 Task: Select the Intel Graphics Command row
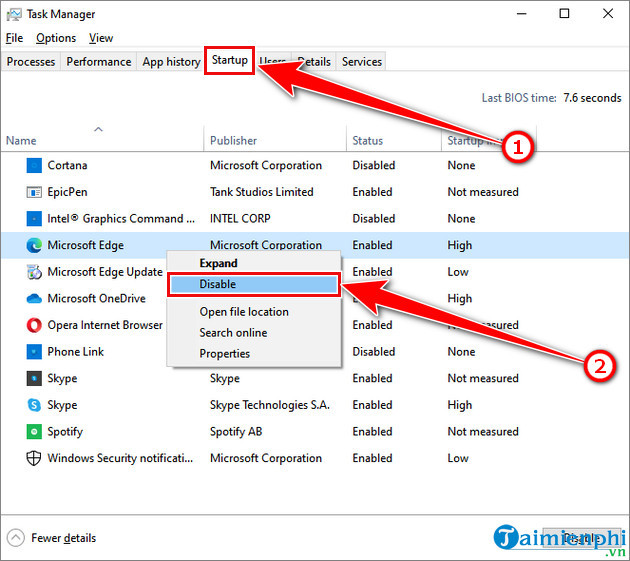[115, 218]
